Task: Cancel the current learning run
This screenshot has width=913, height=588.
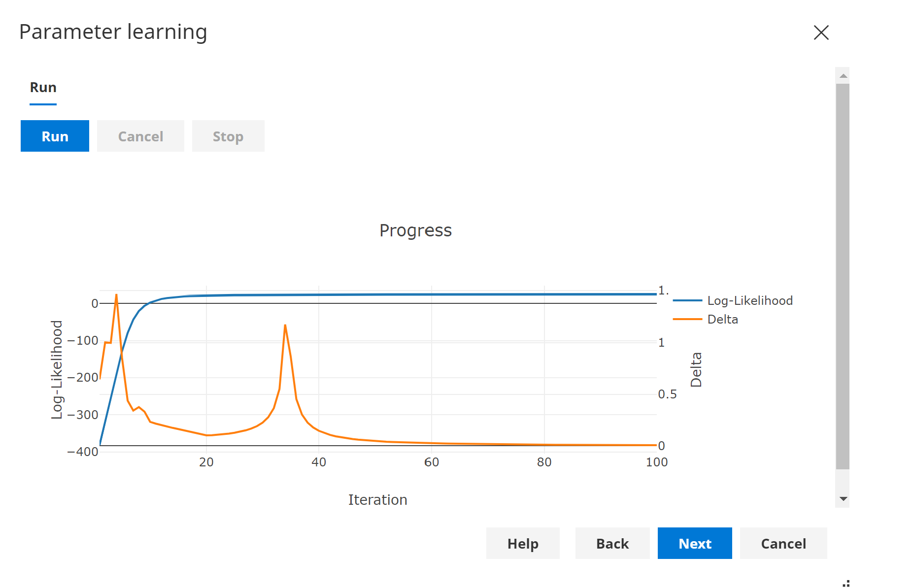Action: coord(140,136)
